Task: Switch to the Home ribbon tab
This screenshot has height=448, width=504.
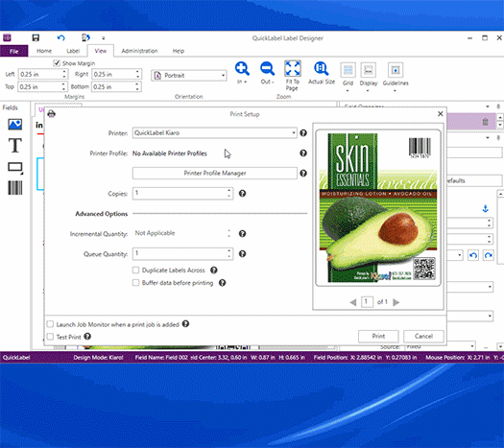Action: click(44, 51)
